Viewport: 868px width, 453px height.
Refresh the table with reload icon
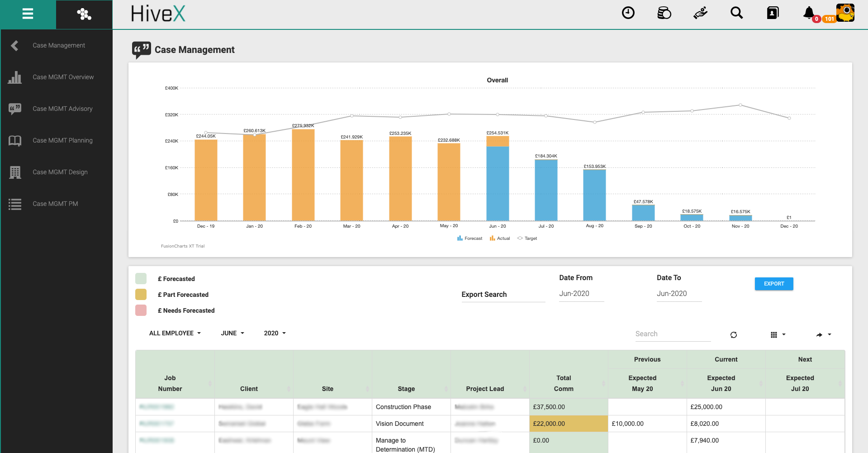click(x=733, y=335)
